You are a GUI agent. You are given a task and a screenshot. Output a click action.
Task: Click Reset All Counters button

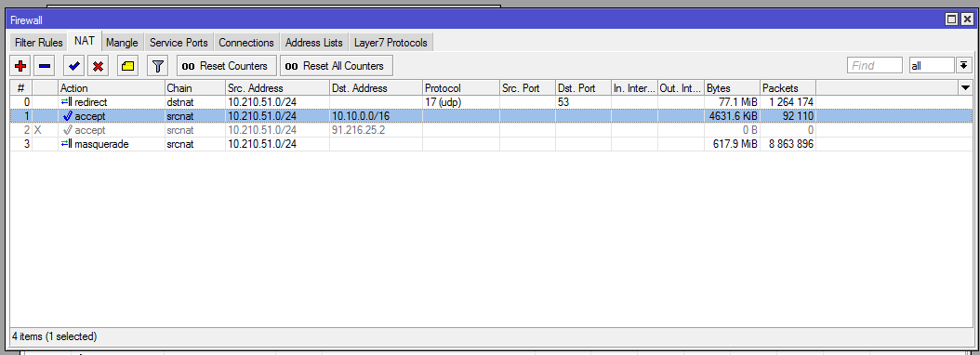pos(337,66)
